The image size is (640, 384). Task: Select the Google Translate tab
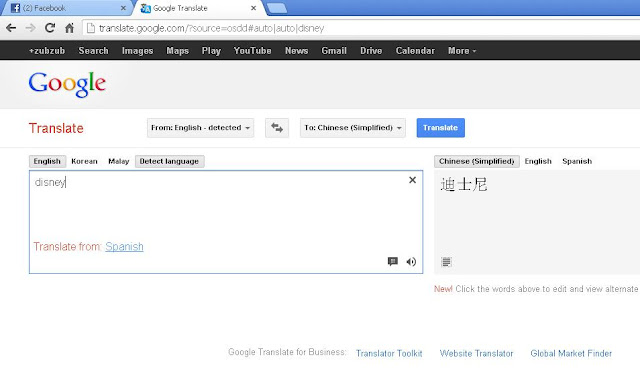pos(199,8)
